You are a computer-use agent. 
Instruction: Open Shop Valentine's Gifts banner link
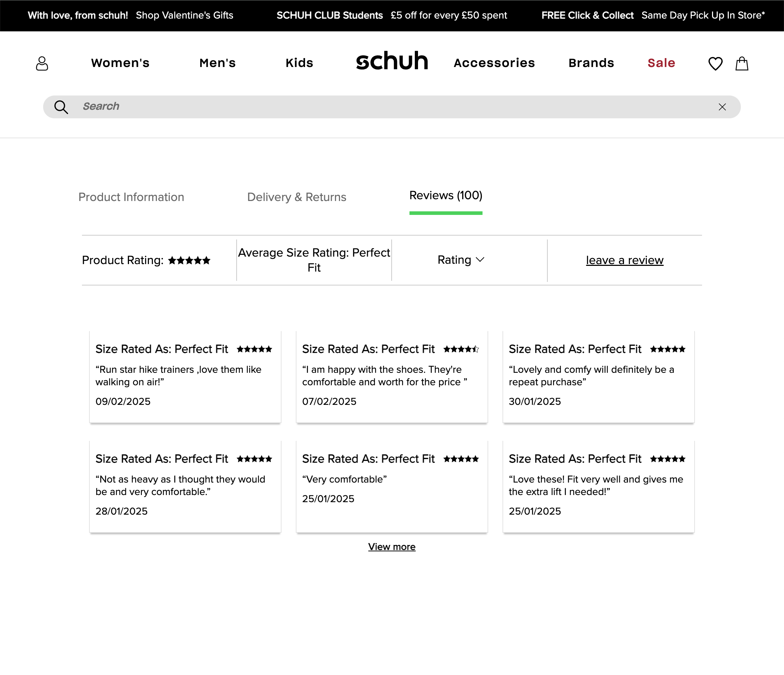click(x=184, y=16)
